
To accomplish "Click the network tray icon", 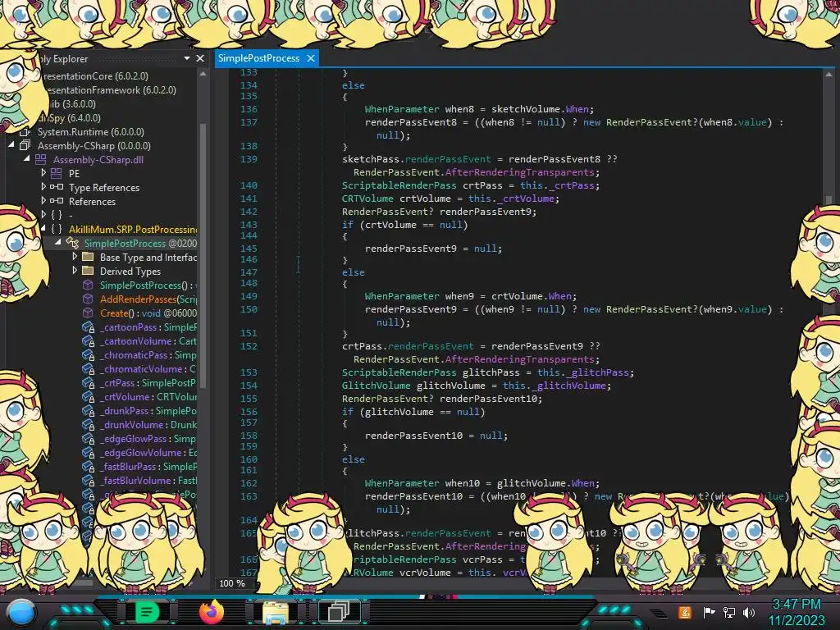I will 729,612.
